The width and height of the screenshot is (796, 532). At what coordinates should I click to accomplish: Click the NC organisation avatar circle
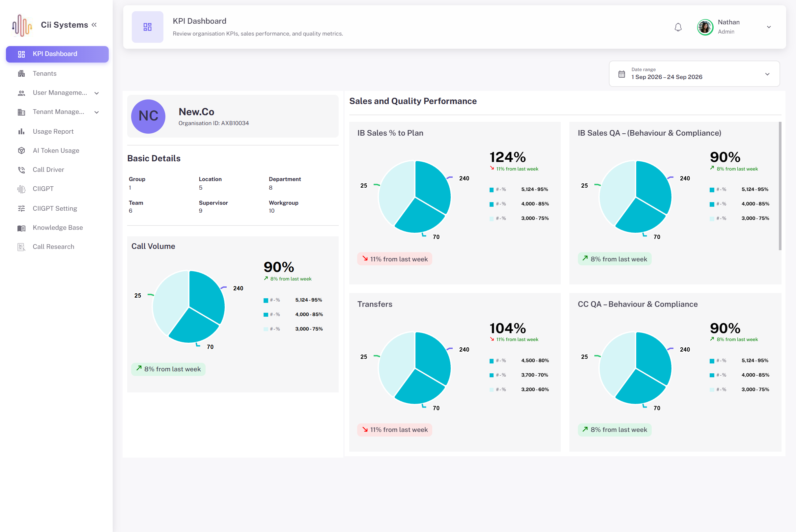148,117
